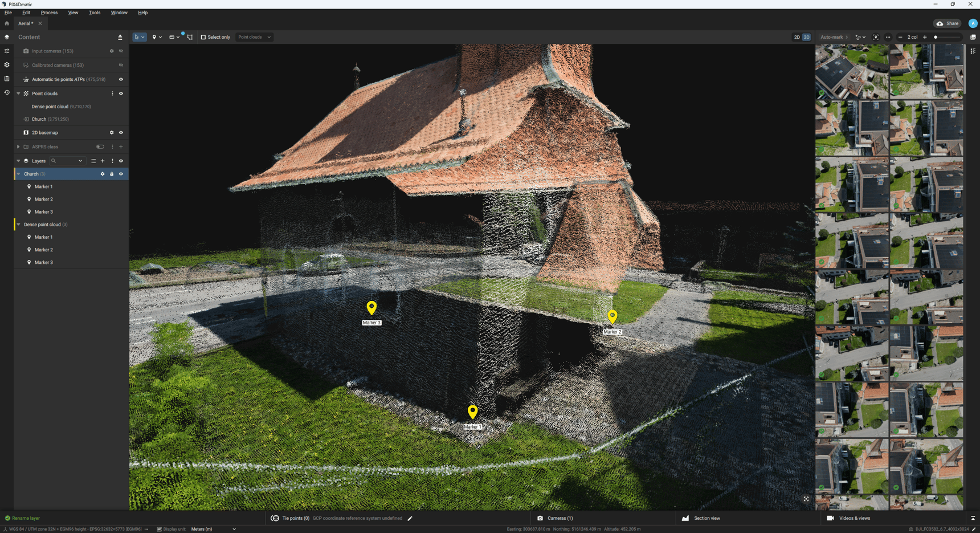
Task: Open image panel more options ellipsis
Action: pos(888,37)
